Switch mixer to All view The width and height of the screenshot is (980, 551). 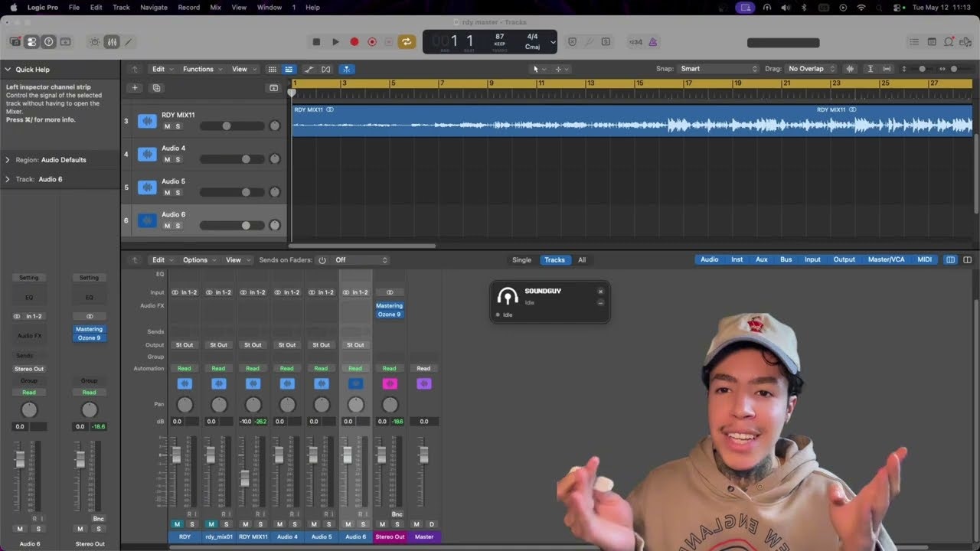click(x=582, y=260)
